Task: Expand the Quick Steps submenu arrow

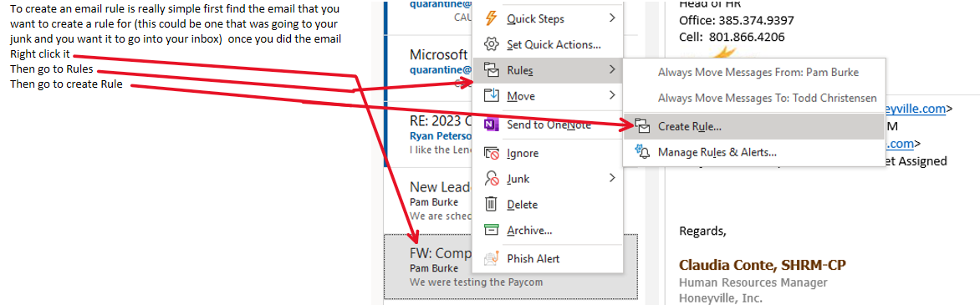Action: (x=612, y=18)
